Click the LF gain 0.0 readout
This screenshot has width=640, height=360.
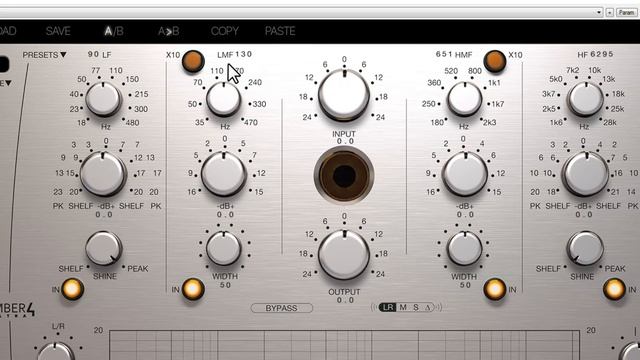pos(104,215)
